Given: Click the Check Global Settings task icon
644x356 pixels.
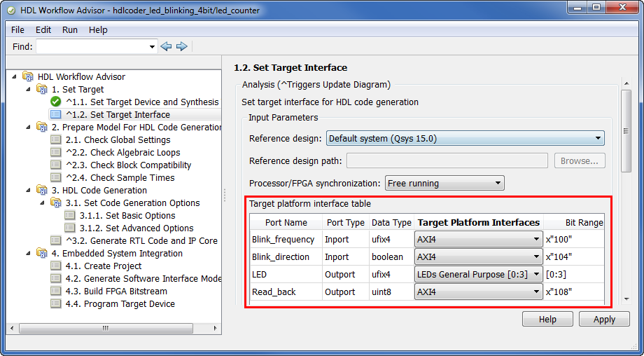Looking at the screenshot, I should (56, 139).
